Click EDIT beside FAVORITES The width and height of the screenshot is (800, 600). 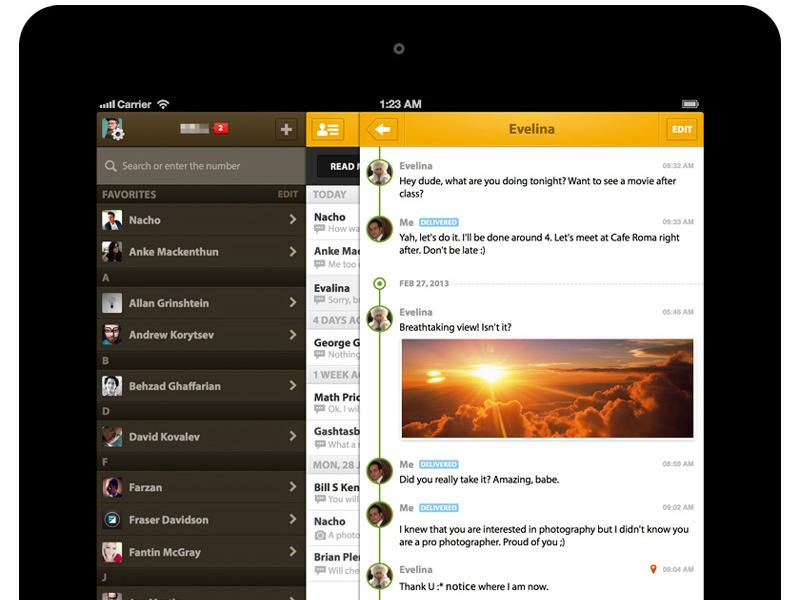pos(288,194)
